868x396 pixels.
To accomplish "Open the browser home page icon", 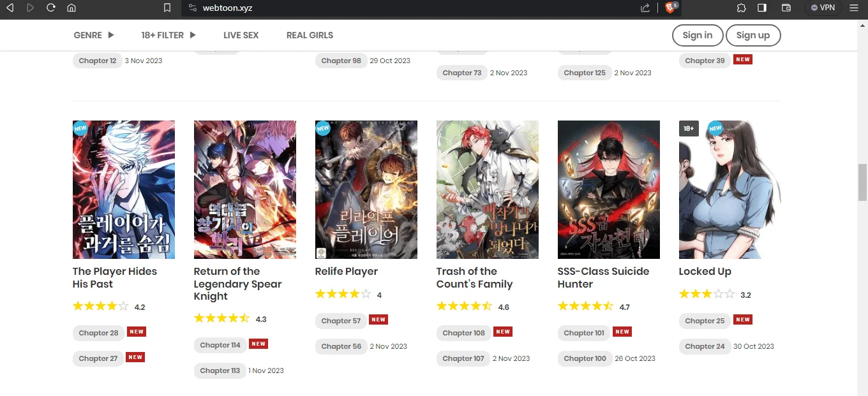I will [x=71, y=8].
